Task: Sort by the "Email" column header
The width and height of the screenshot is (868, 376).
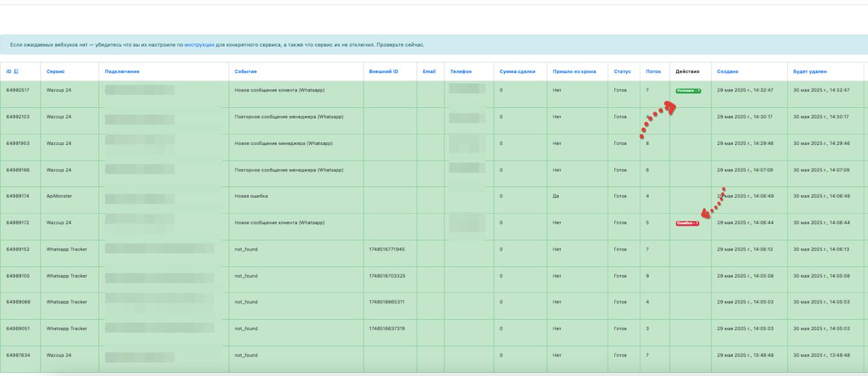Action: coord(429,72)
